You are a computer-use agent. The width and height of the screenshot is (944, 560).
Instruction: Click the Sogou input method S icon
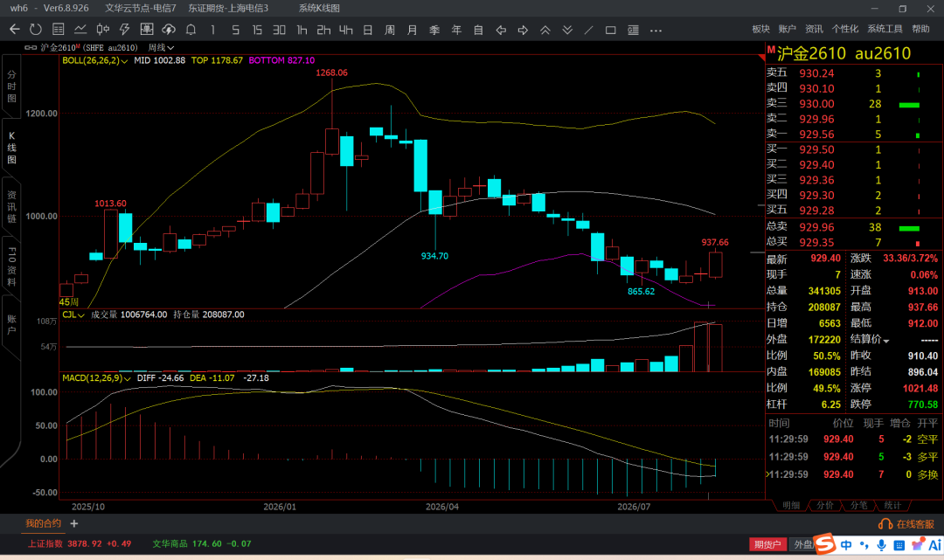point(824,543)
